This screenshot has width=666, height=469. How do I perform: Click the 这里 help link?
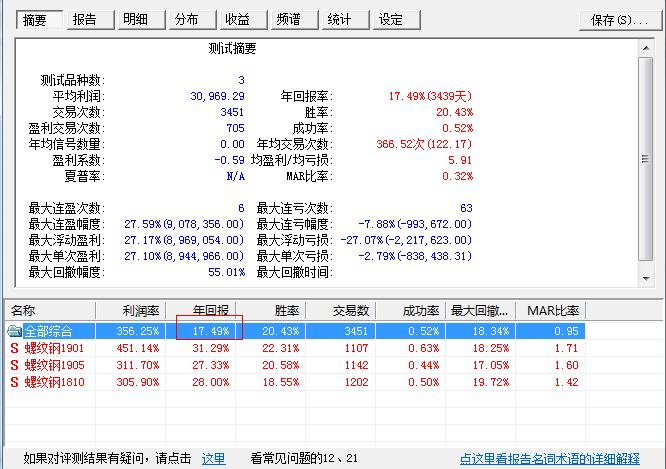[213, 459]
